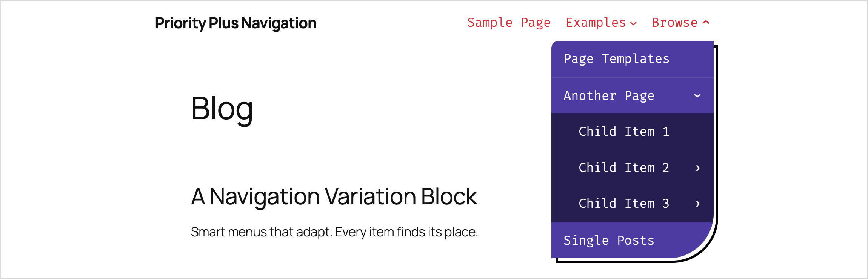Collapse Browse using its up-chevron icon

706,23
